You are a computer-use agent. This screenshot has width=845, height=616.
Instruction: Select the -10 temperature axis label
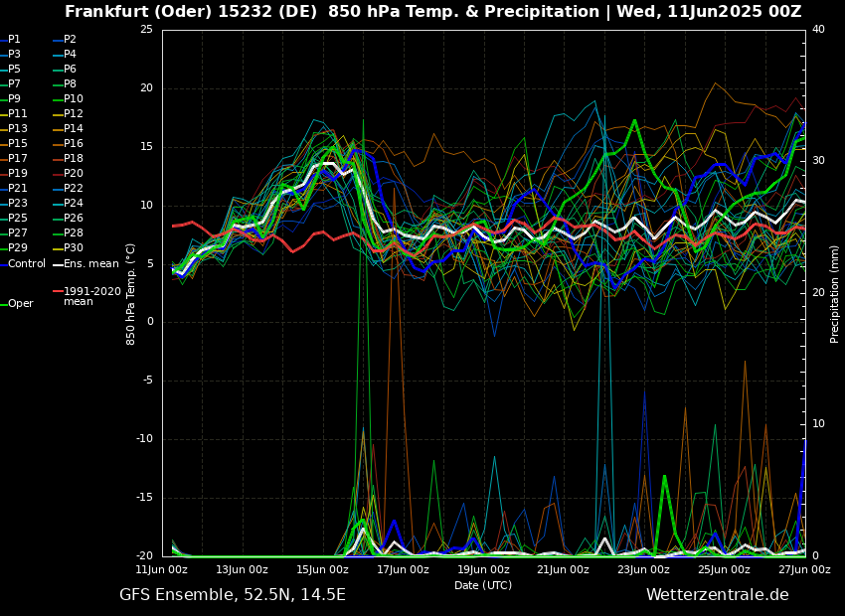point(145,439)
